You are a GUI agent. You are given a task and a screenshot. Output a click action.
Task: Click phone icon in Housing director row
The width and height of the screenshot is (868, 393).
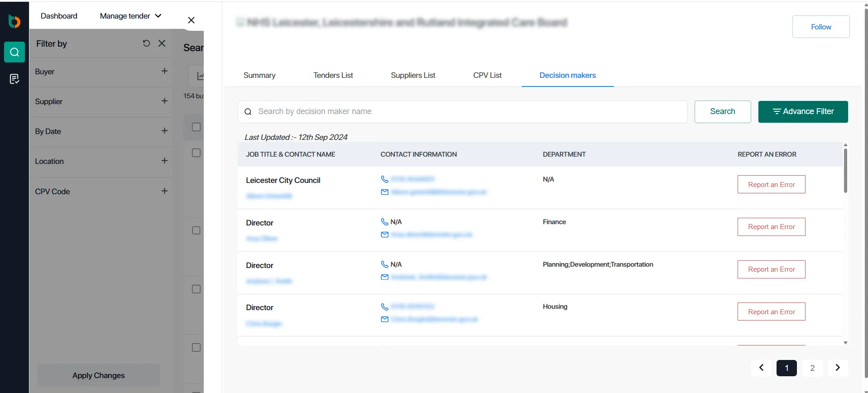pyautogui.click(x=384, y=307)
